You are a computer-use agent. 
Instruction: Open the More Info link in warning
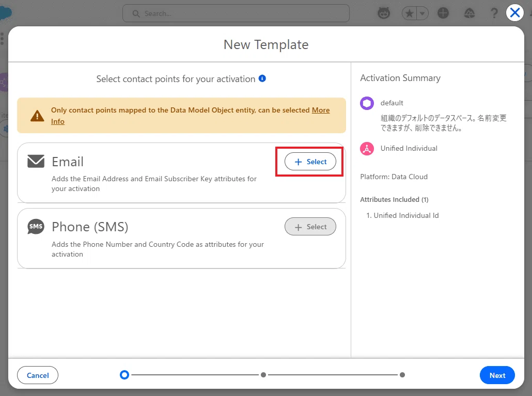191,116
